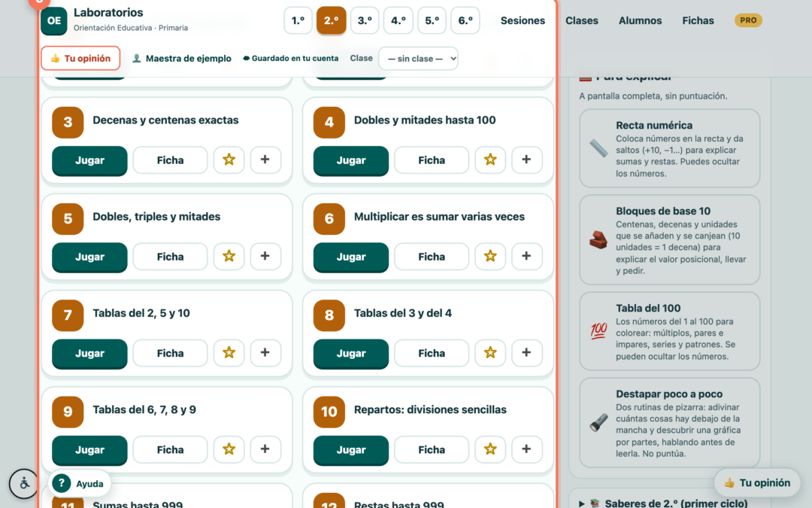Select grade 2.º tab

[x=332, y=21]
